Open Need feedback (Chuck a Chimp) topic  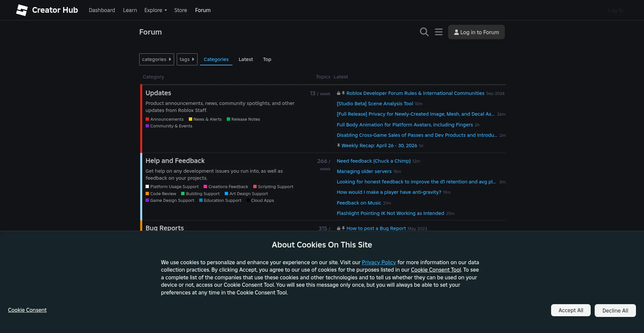374,161
